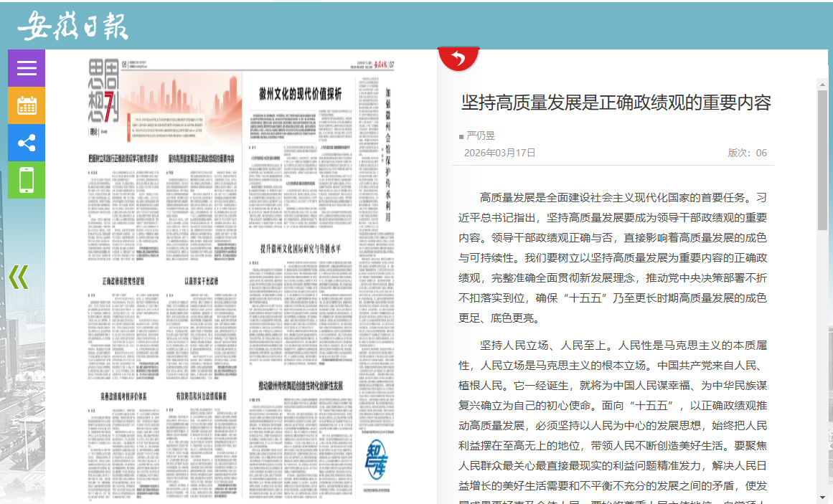Select the 坚持高质量发展 headline on page 06
This screenshot has height=504, width=833.
tap(201, 157)
